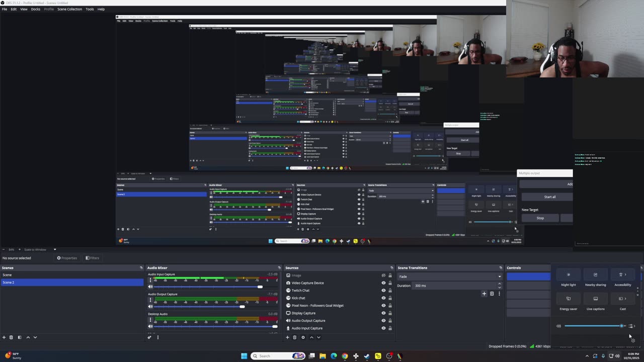Click the Energy saver quick setting button
The width and height of the screenshot is (644, 362).
click(x=569, y=299)
